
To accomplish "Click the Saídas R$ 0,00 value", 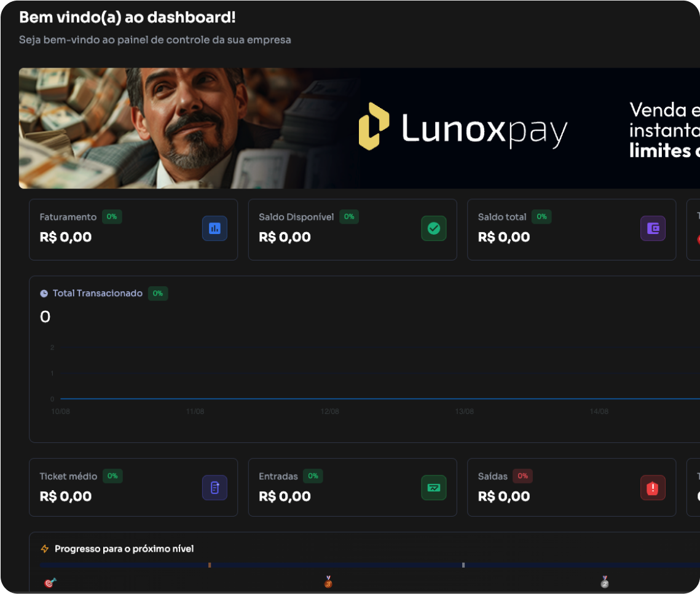I will pyautogui.click(x=504, y=496).
